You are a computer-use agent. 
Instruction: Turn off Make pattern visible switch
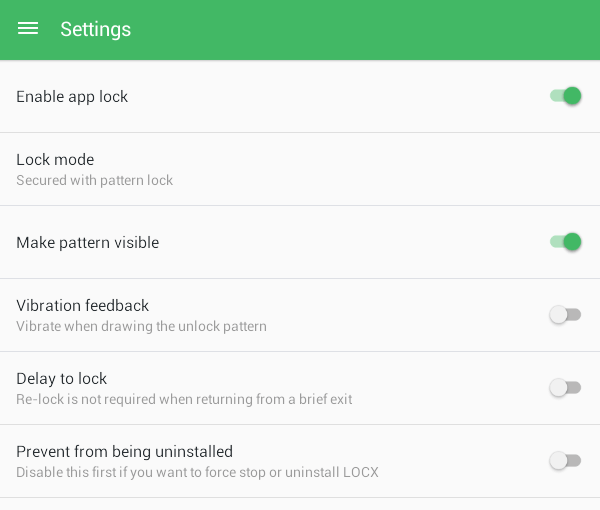(x=566, y=242)
